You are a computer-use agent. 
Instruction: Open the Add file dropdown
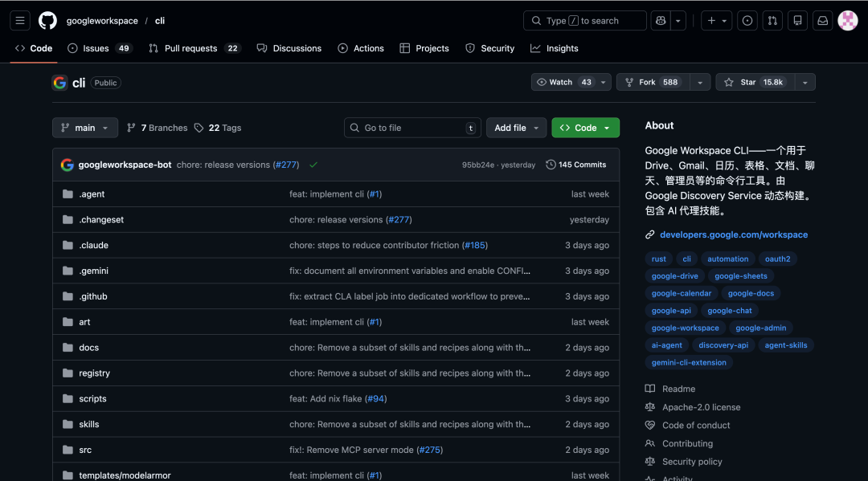pos(516,128)
